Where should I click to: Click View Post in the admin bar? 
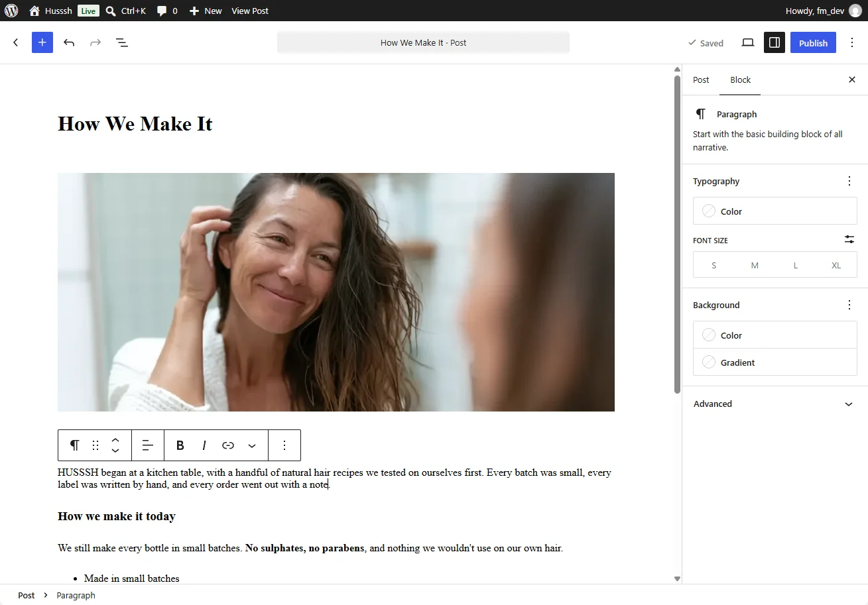(250, 11)
